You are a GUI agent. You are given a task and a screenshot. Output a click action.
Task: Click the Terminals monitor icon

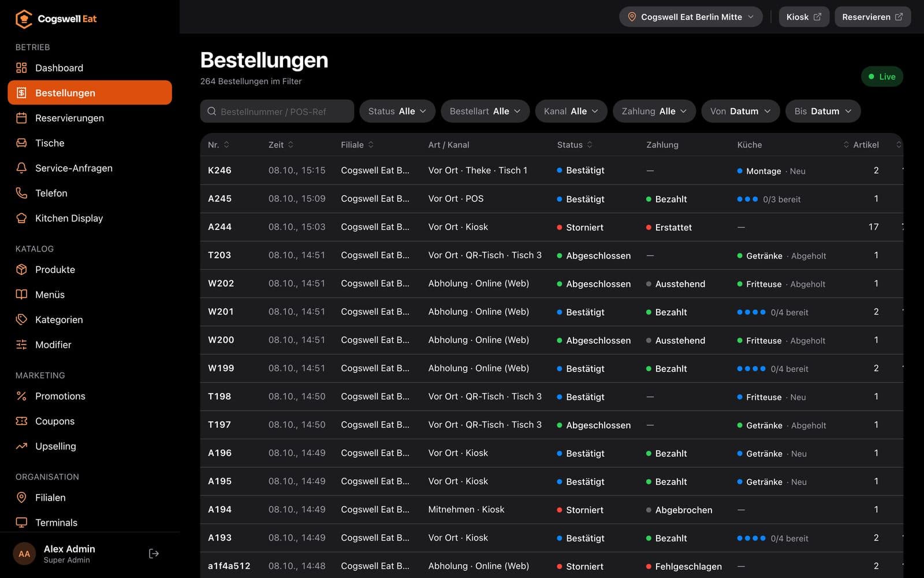tap(21, 523)
